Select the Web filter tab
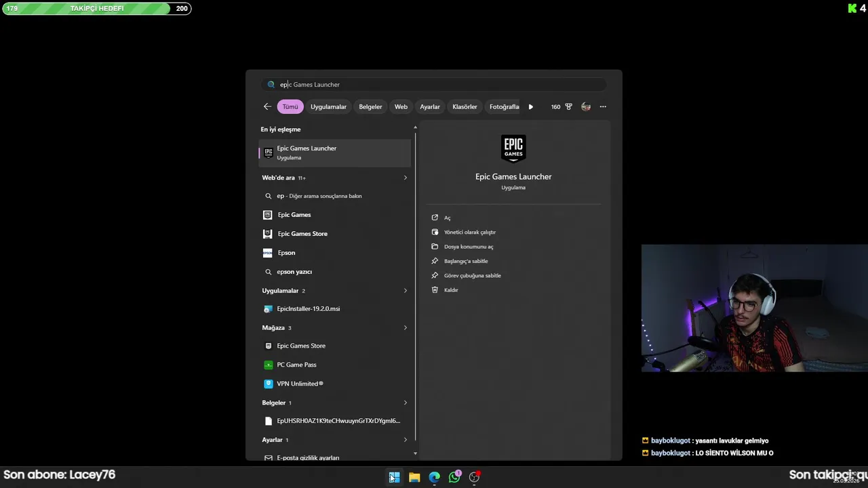868x488 pixels. (x=401, y=106)
